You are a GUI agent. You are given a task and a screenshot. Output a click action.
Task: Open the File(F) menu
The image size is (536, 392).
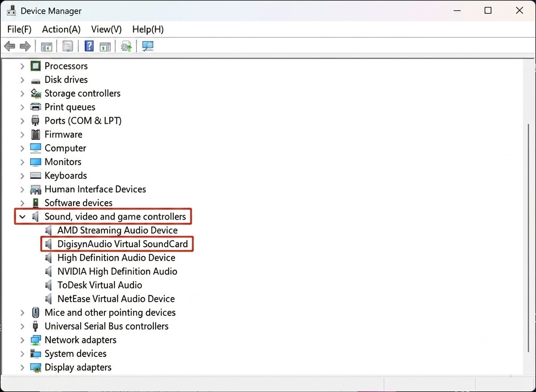coord(20,29)
